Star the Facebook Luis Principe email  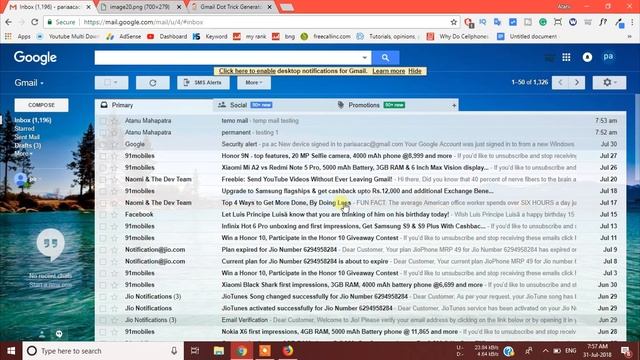(x=114, y=214)
